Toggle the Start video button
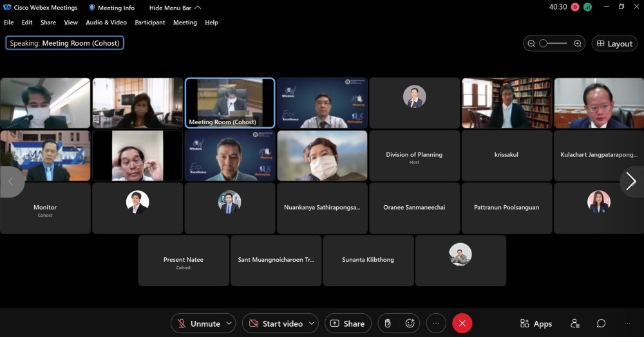Screen dimensions: 644x337 coord(275,323)
